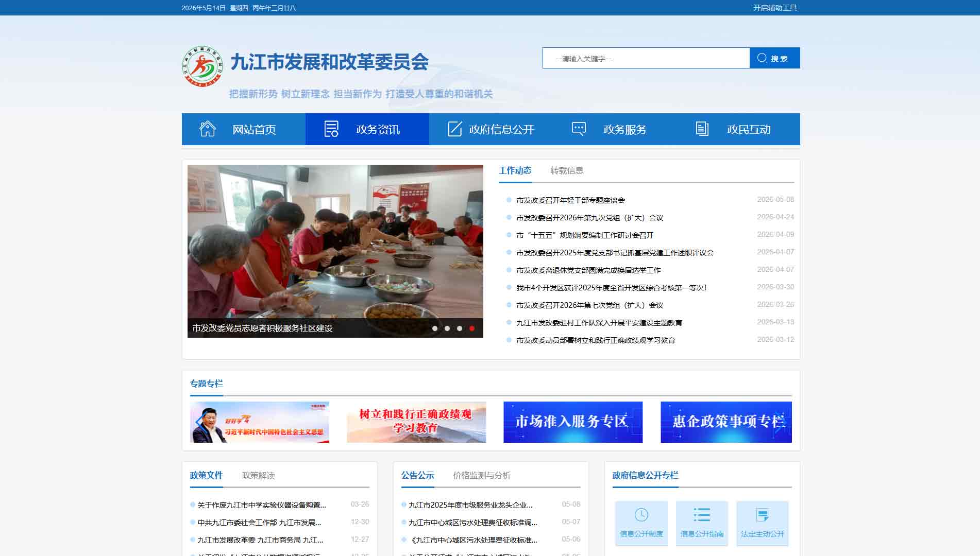Select the third carousel dot indicator

460,328
